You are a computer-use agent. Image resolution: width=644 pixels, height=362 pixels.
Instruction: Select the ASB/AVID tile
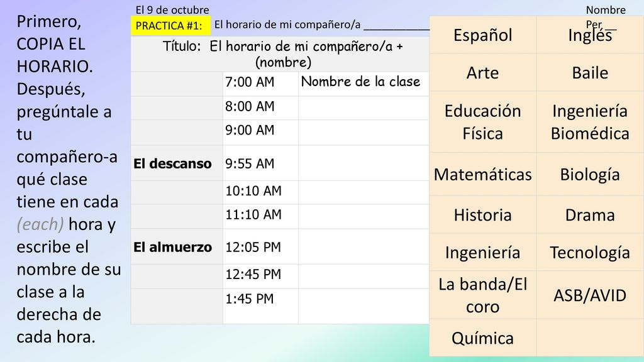pos(590,295)
